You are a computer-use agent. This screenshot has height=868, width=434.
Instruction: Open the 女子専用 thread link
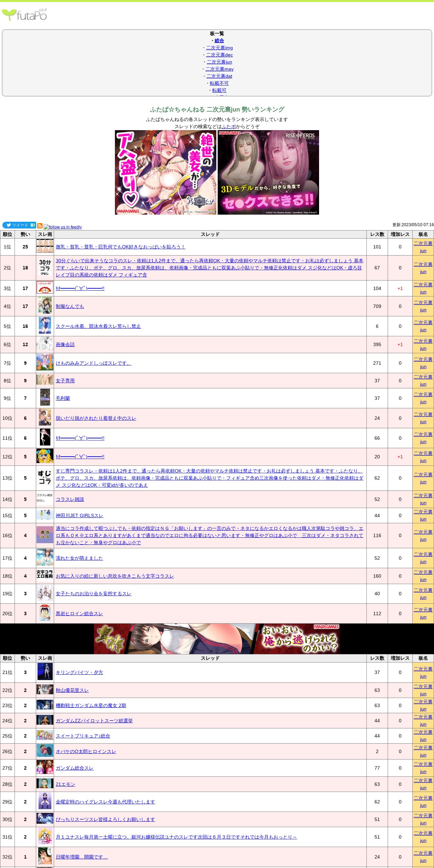pos(65,381)
